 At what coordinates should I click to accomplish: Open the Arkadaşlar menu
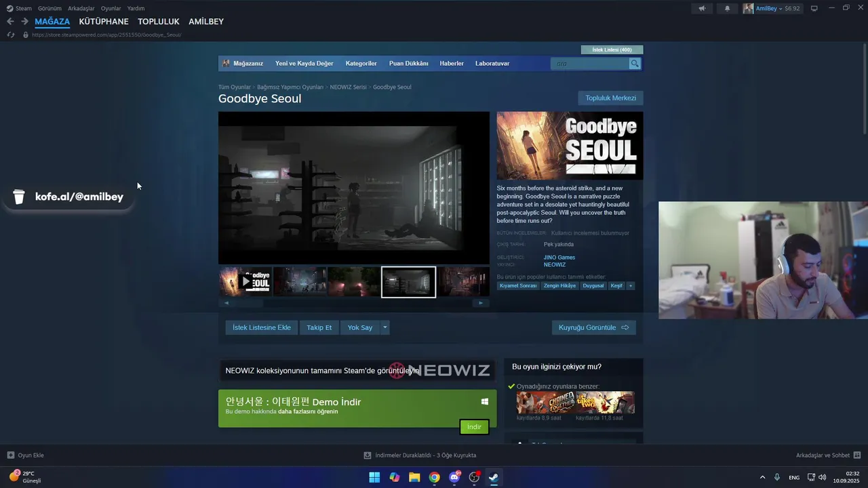point(81,8)
